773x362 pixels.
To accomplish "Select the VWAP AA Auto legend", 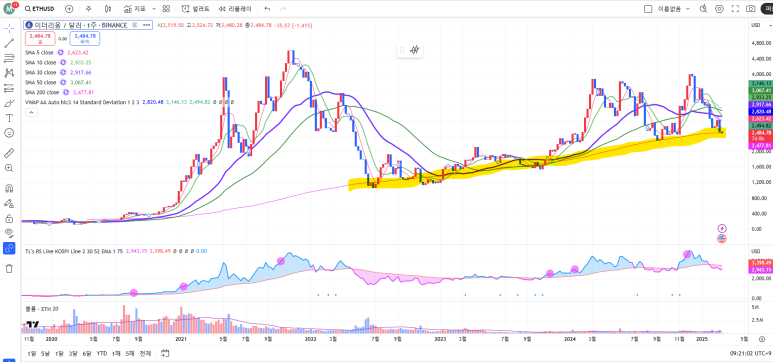I will (82, 102).
